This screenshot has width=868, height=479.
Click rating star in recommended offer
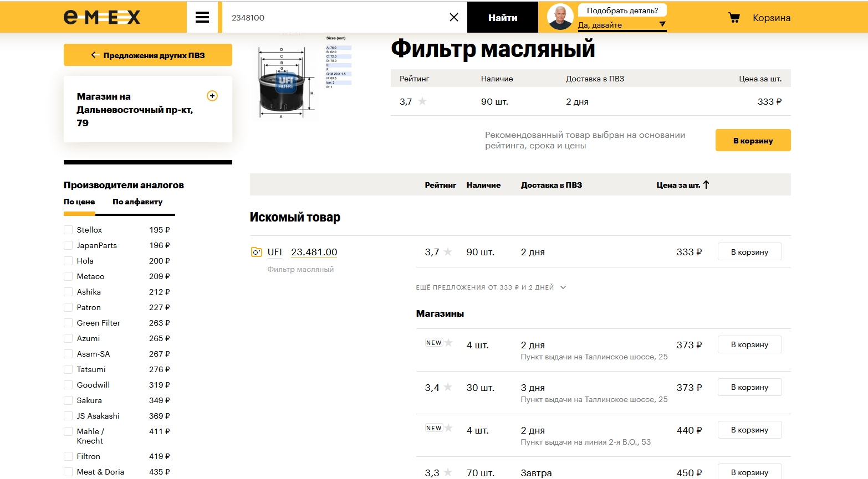(422, 101)
